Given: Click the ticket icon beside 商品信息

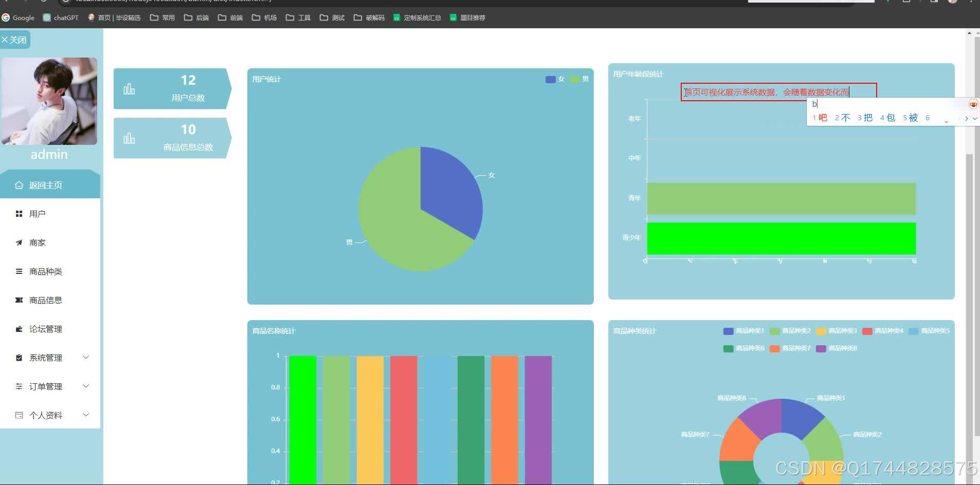Looking at the screenshot, I should pyautogui.click(x=19, y=300).
